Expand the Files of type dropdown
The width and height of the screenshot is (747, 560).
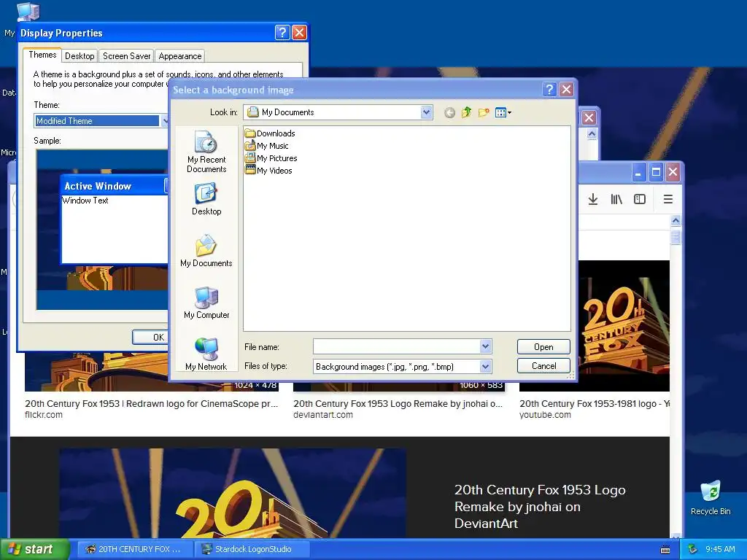click(x=485, y=366)
